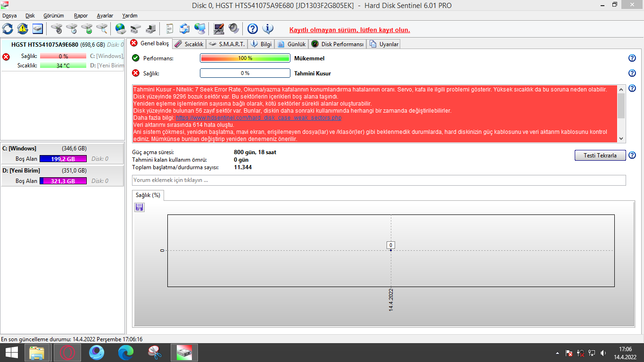This screenshot has width=644, height=362.
Task: Click the Sağlık 0 % bar in the overview
Action: tap(245, 74)
